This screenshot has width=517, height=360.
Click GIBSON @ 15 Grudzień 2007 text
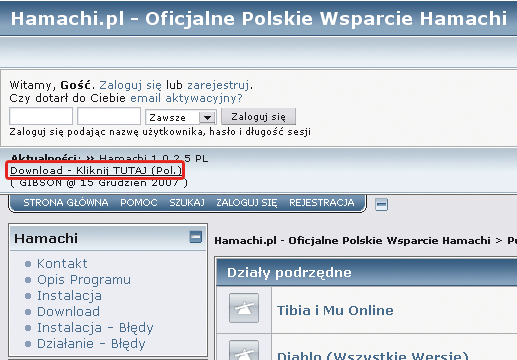(99, 183)
